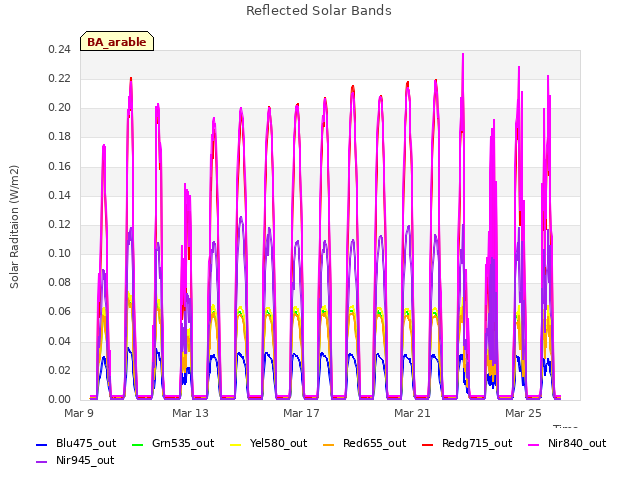Click the orange Red655_out legend swatch

(328, 444)
